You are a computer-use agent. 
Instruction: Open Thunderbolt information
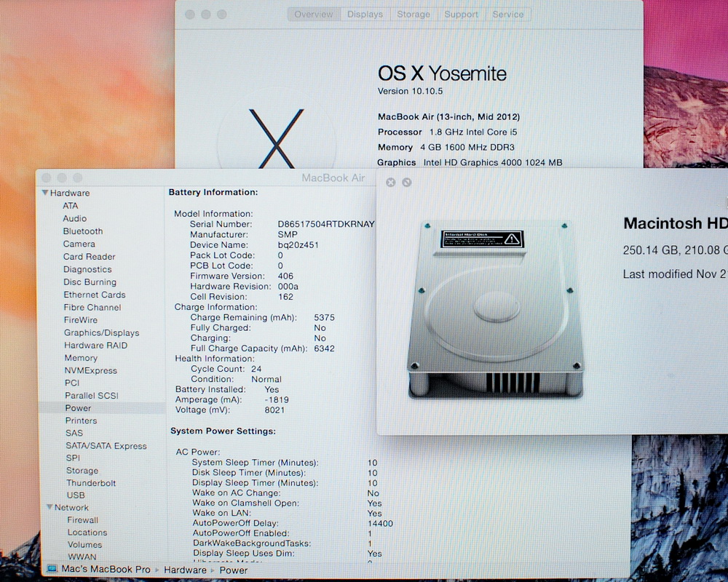click(91, 482)
